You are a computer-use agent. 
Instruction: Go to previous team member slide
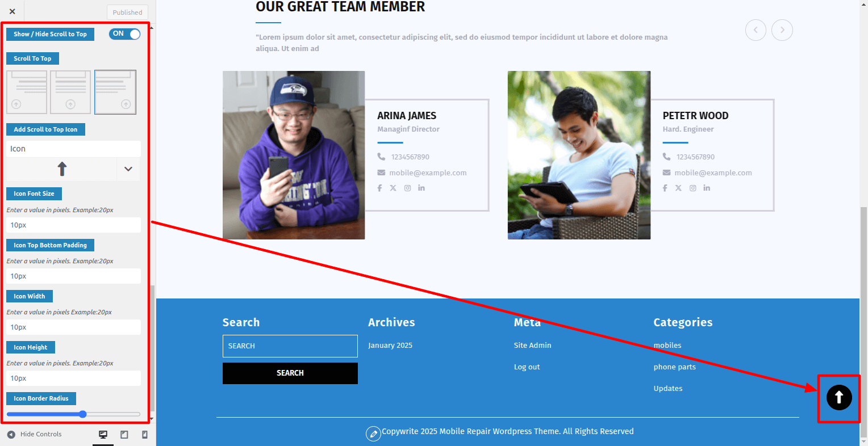pyautogui.click(x=756, y=30)
